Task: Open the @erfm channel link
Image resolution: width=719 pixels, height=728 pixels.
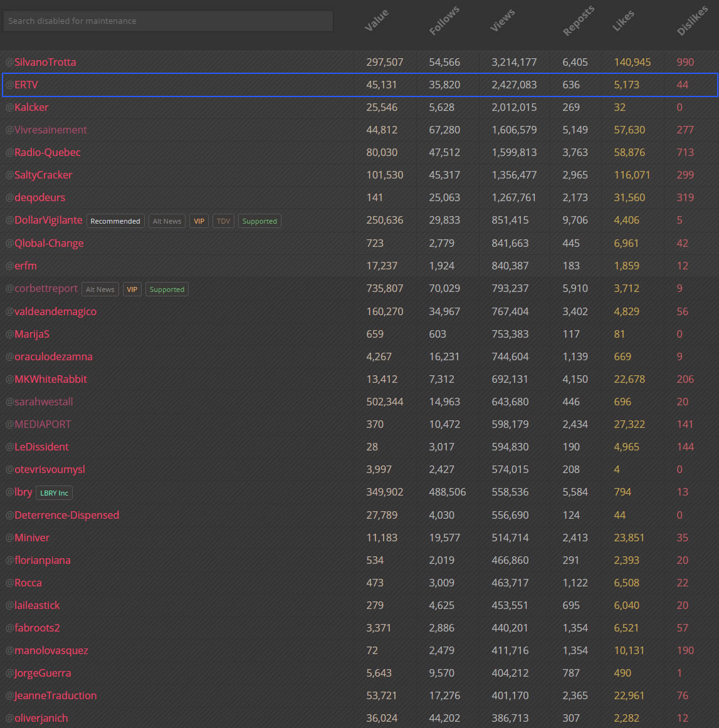Action: 21,266
